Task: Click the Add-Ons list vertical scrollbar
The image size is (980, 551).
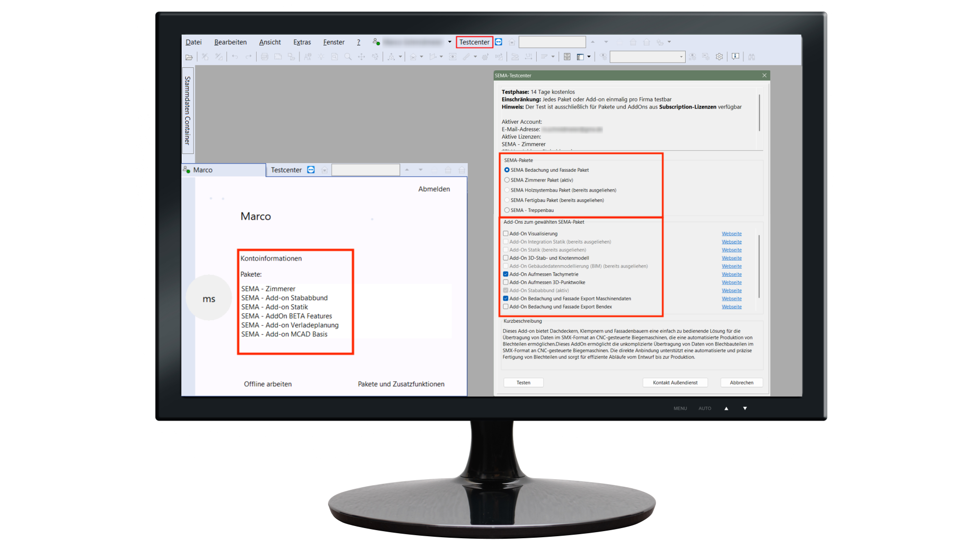Action: click(759, 265)
